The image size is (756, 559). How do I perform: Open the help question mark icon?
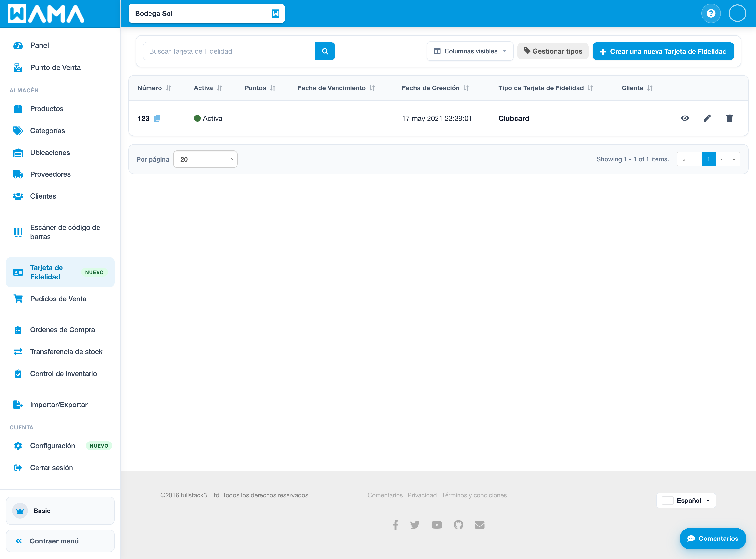click(711, 14)
